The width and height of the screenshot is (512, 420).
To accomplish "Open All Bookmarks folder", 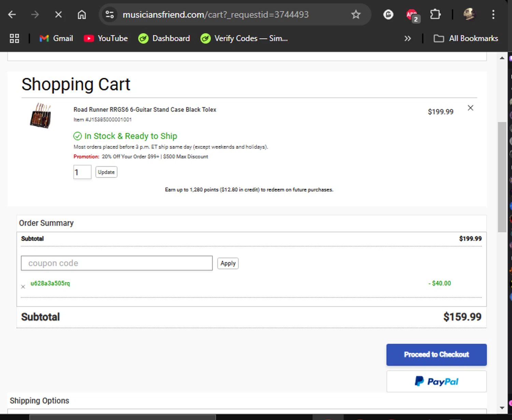I will coord(466,38).
